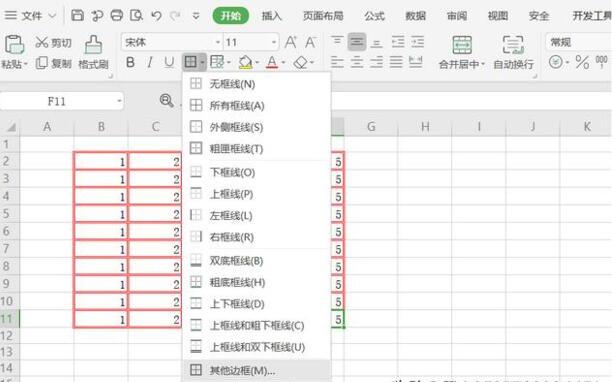Screen dimensions: 612x382
Task: Activate the 格式刷 format painter
Action: 93,52
